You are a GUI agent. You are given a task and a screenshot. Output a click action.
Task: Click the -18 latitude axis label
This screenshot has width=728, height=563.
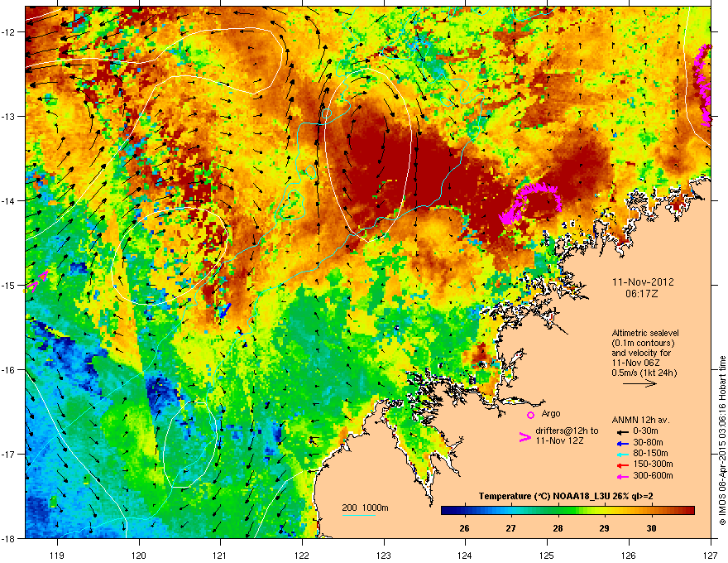pos(9,538)
